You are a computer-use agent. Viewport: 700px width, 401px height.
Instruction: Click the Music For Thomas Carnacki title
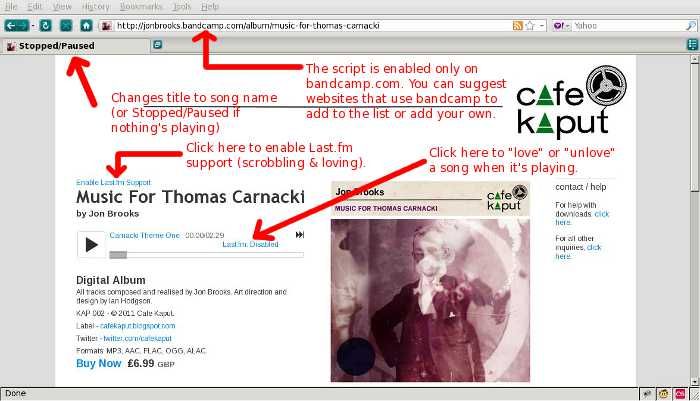(x=190, y=197)
